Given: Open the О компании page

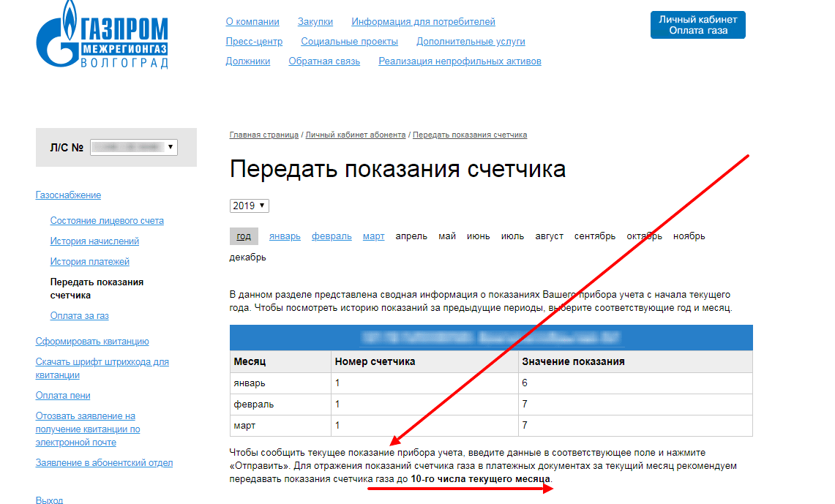Looking at the screenshot, I should click(x=252, y=22).
